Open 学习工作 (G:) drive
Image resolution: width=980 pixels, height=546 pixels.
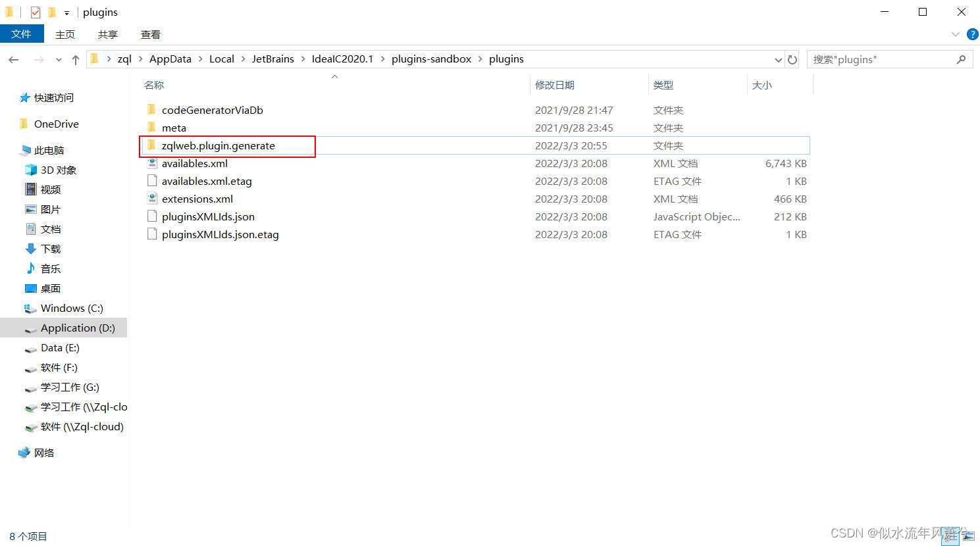click(70, 387)
